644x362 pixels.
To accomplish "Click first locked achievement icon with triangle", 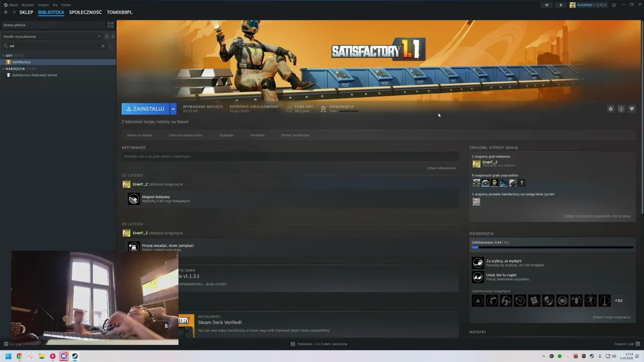I will pos(478,301).
